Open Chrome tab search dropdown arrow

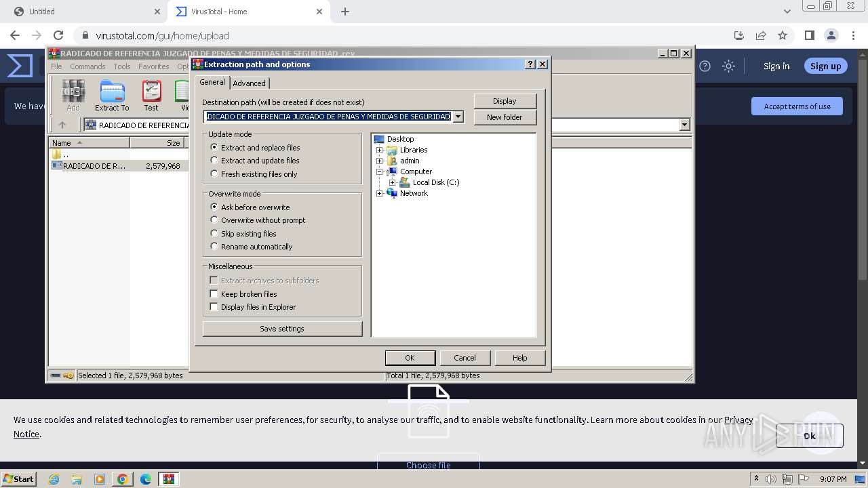787,12
